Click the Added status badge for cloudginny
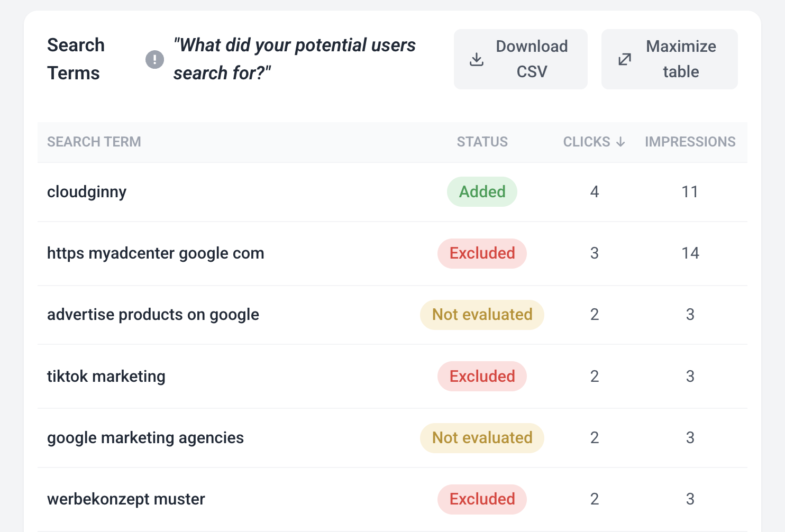The height and width of the screenshot is (532, 785). pos(482,191)
